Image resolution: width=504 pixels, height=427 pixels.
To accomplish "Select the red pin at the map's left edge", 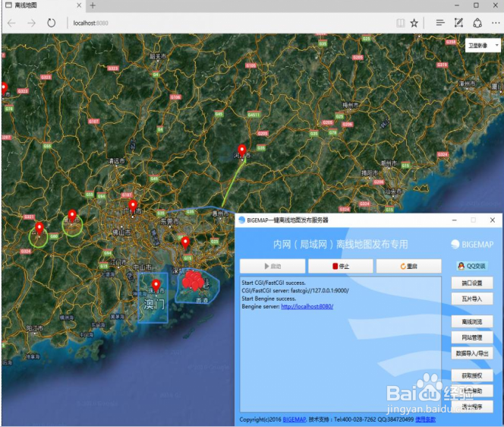I will [5, 88].
